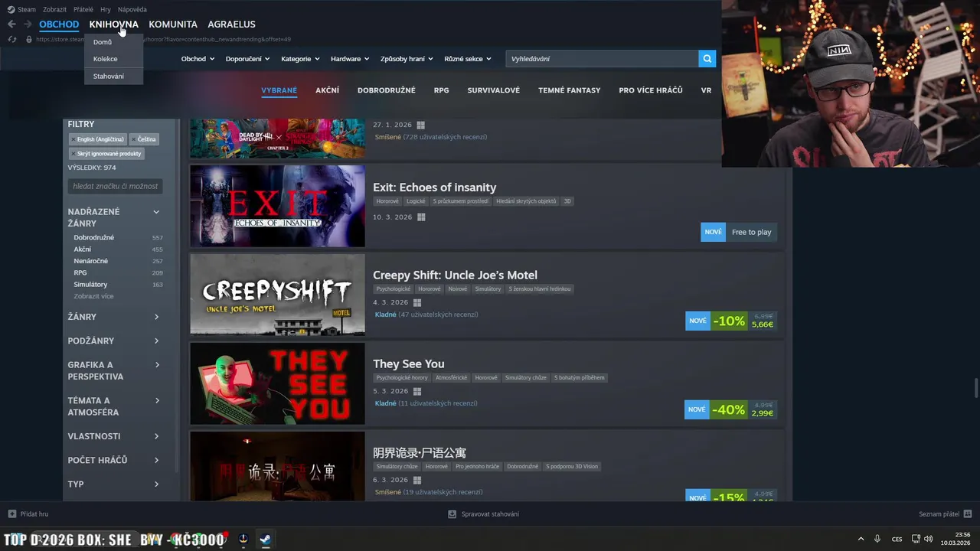Click the Spravovat stahování download icon
The image size is (980, 551).
tap(452, 514)
